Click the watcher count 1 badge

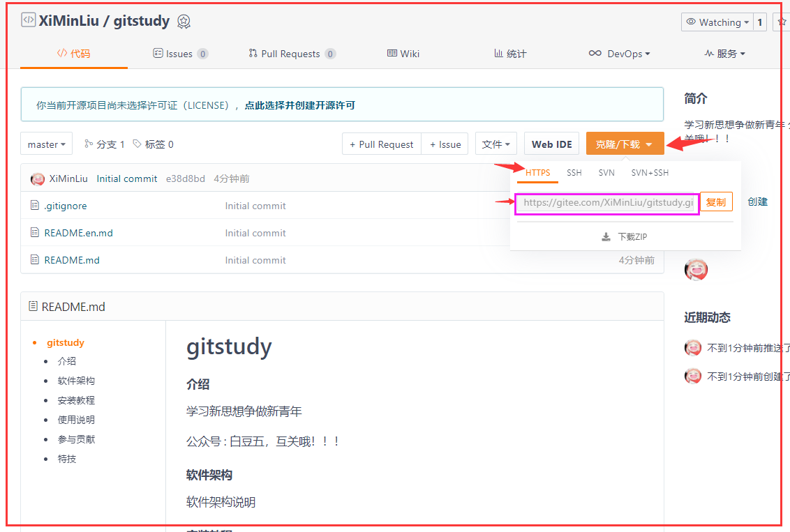coord(760,22)
